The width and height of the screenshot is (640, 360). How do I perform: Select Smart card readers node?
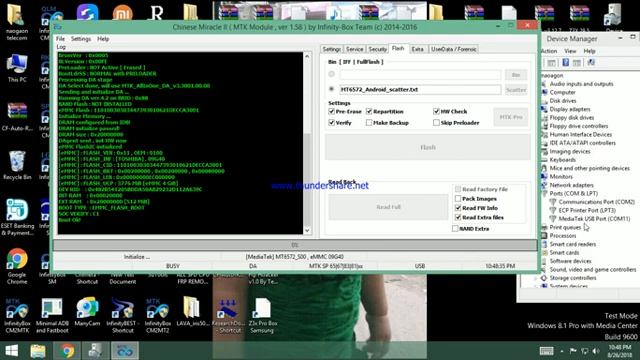573,244
